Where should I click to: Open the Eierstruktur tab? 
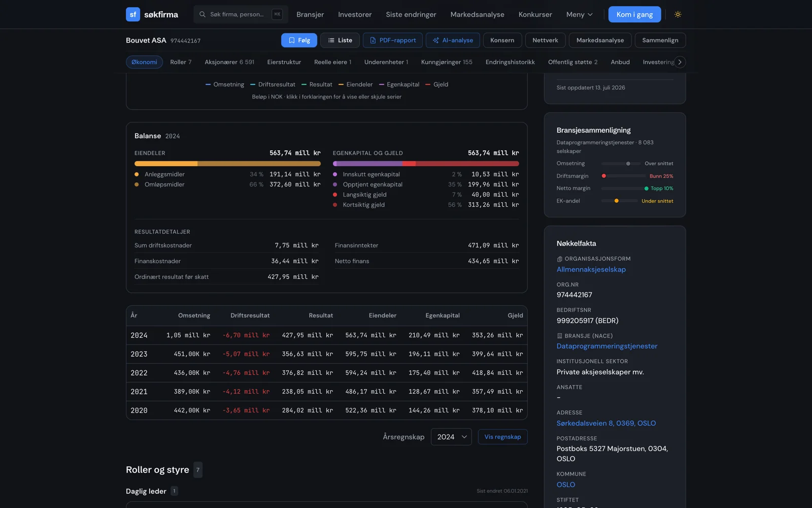tap(284, 62)
